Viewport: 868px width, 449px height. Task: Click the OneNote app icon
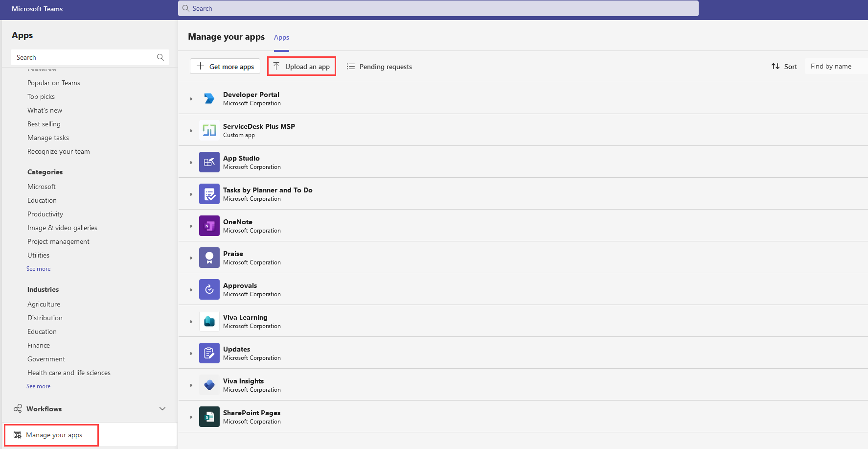click(209, 226)
